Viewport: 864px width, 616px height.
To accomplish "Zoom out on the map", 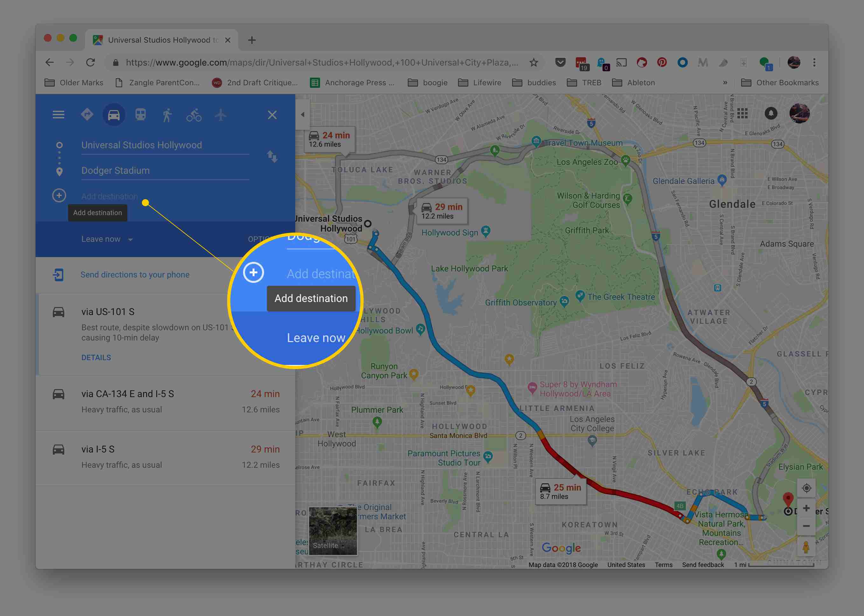I will point(806,526).
